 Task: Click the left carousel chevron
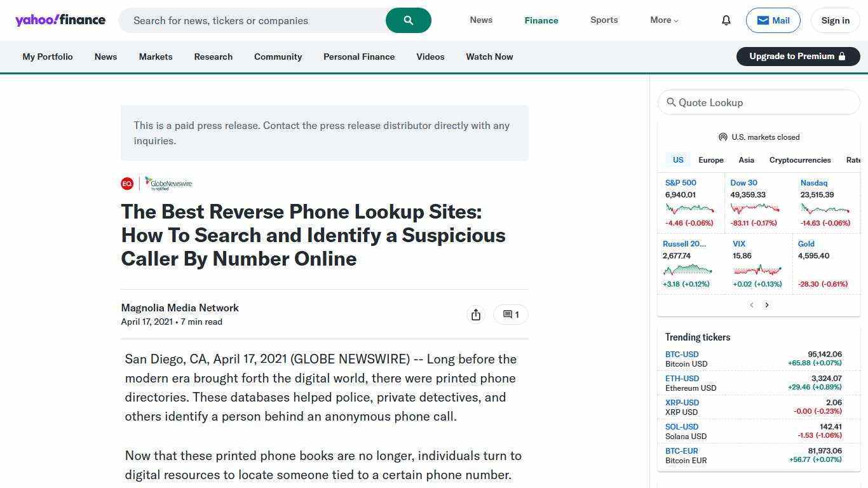point(752,304)
